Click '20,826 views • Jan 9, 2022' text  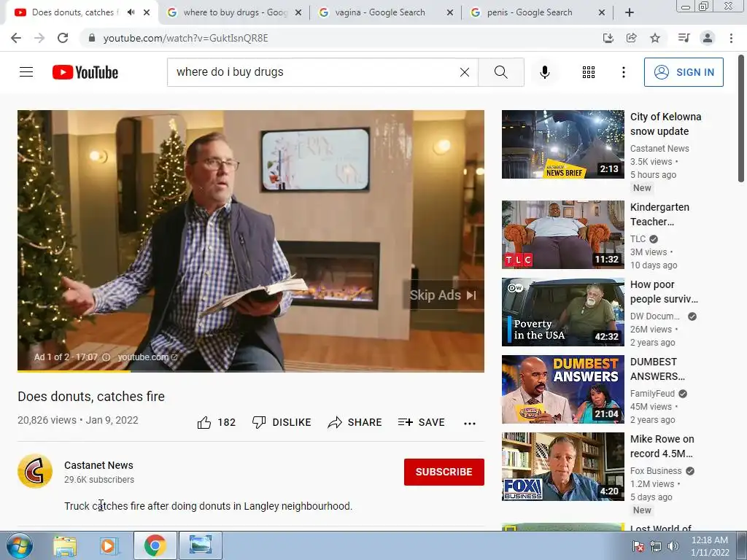77,420
